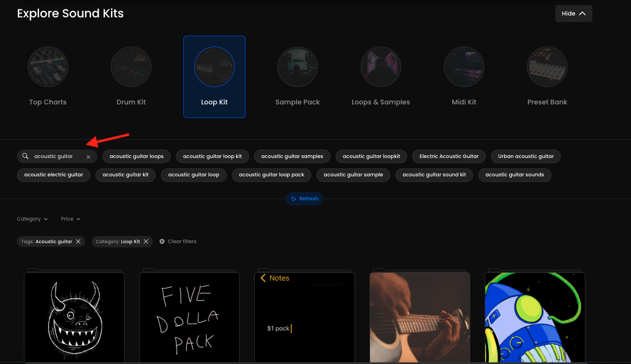Select the highlighted Loop Kit tab
631x364 pixels.
[x=214, y=77]
